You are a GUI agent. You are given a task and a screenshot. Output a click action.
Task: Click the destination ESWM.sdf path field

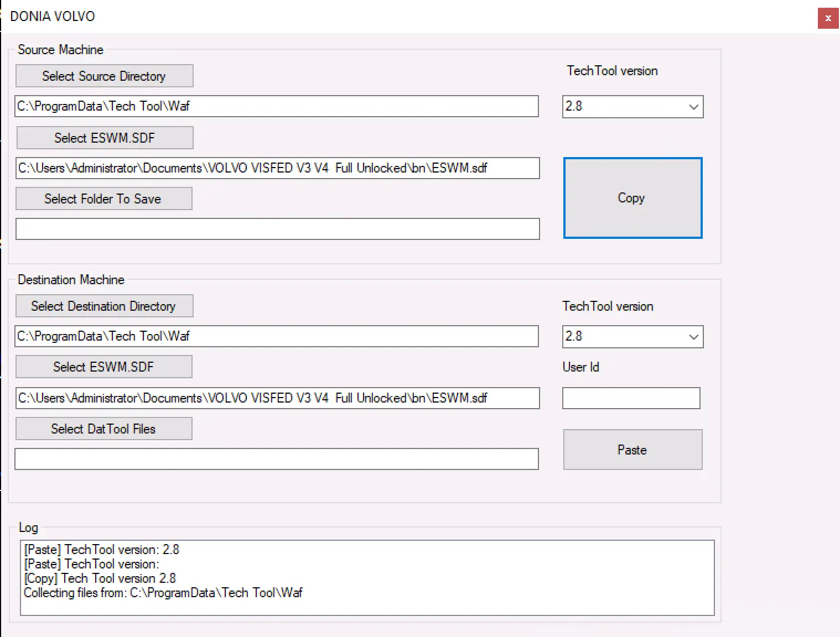277,398
